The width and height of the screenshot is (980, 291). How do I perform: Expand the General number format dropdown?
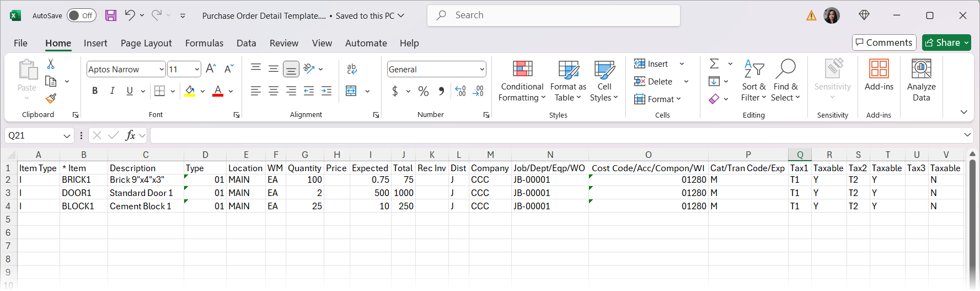[x=482, y=70]
